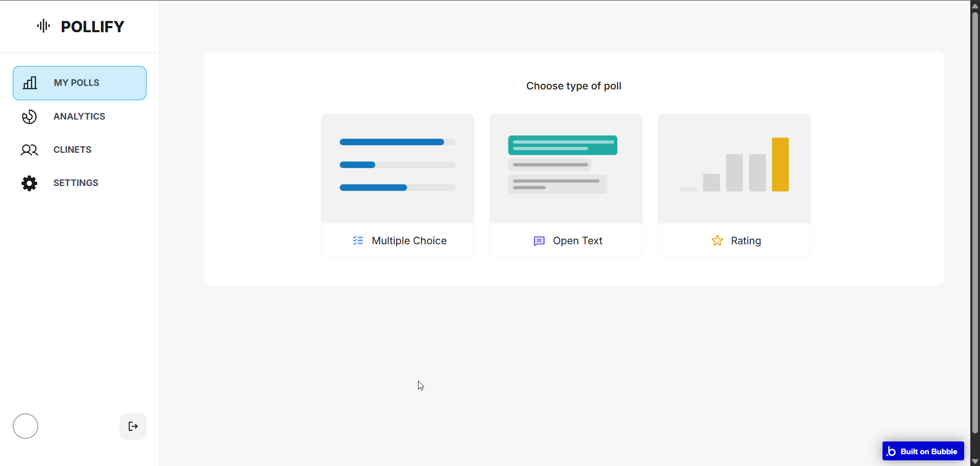The height and width of the screenshot is (466, 980).
Task: Click the pie chart Analytics icon
Action: point(29,116)
